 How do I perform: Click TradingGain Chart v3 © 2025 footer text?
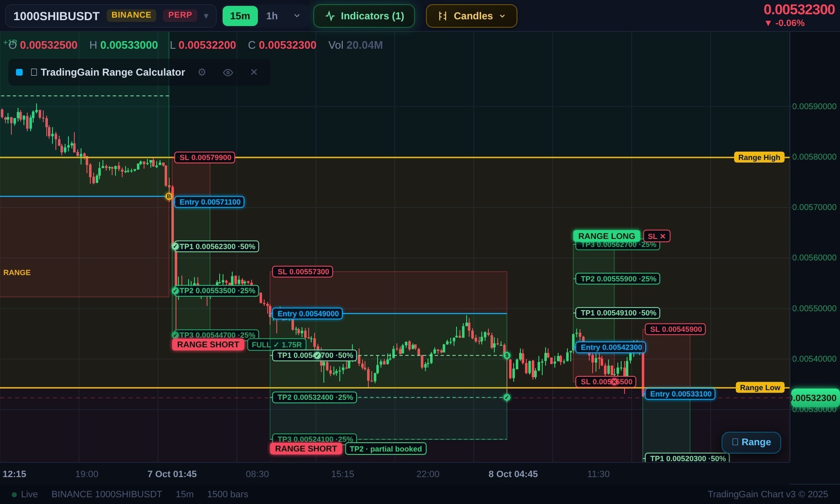768,494
